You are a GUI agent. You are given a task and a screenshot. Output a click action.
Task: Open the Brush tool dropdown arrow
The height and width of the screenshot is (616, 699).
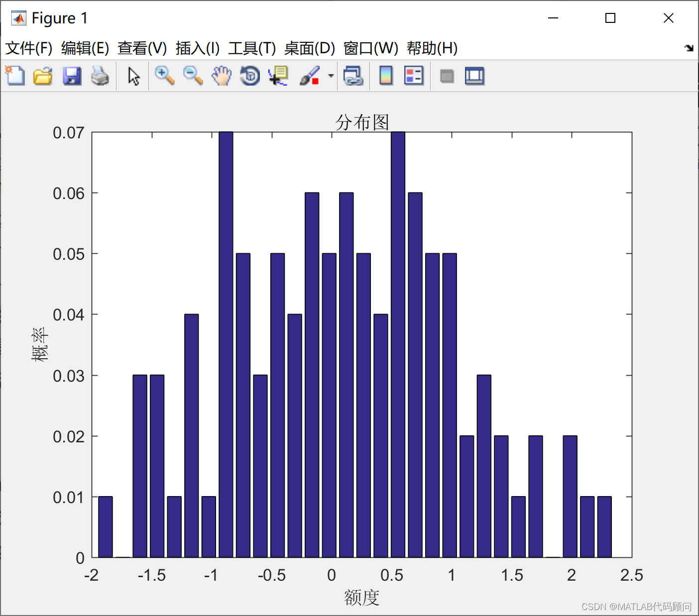pos(330,76)
